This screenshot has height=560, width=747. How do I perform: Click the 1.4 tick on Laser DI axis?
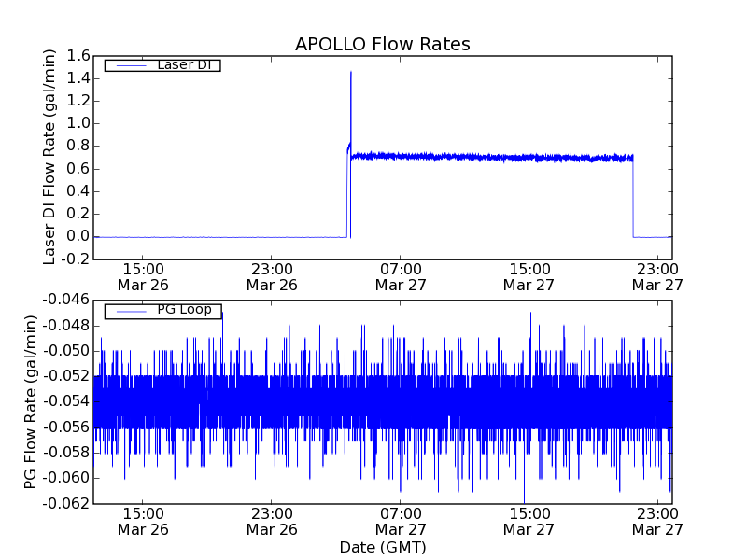(x=78, y=78)
